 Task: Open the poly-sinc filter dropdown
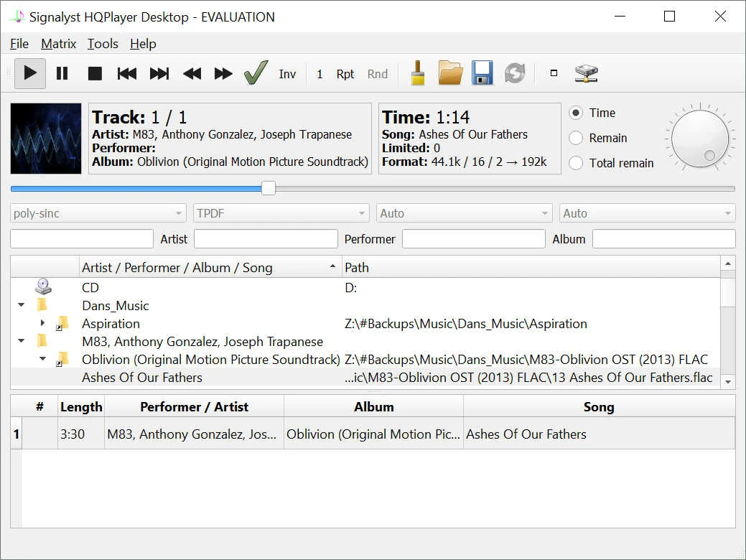tap(98, 213)
